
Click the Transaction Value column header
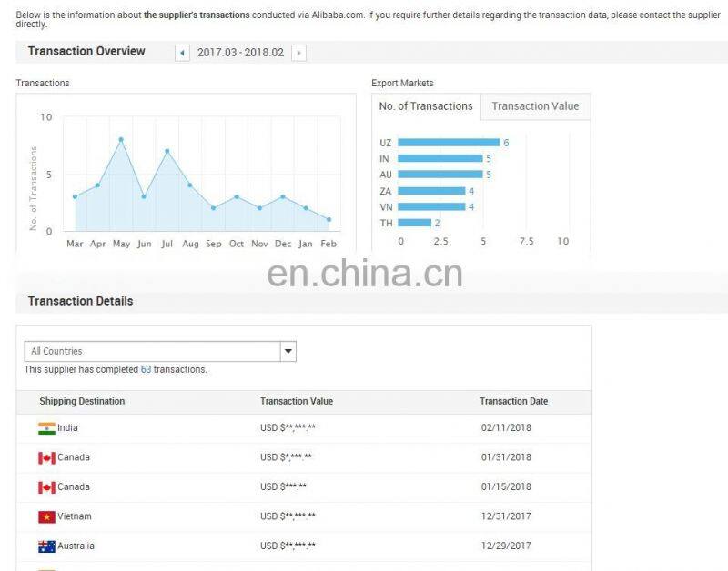(297, 401)
